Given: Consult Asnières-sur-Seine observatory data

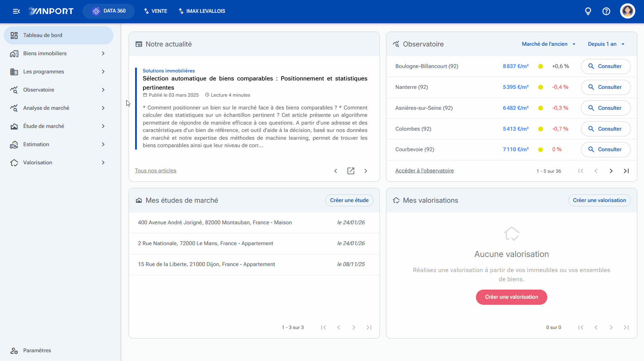Looking at the screenshot, I should pos(606,108).
